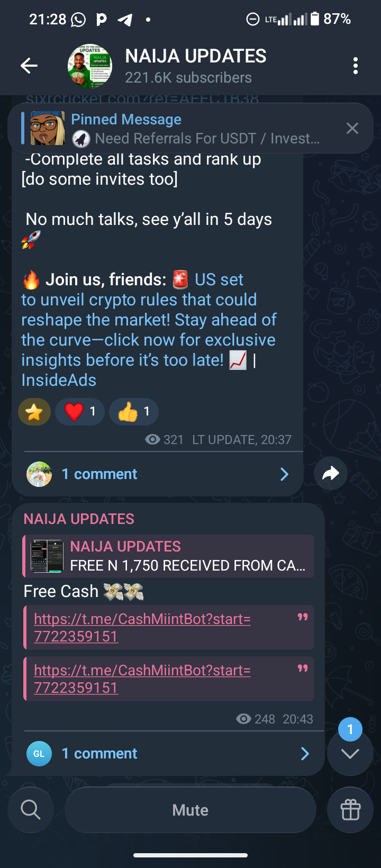Add the star reaction

tap(34, 411)
